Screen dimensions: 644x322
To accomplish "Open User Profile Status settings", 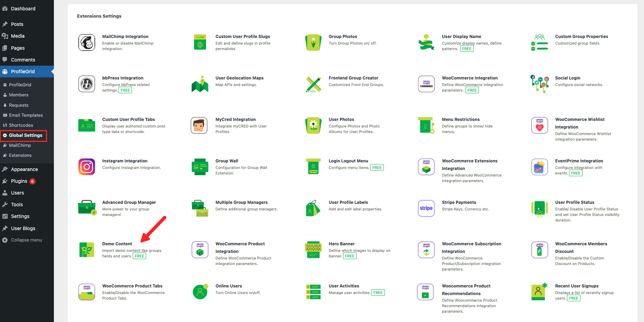I will click(575, 202).
